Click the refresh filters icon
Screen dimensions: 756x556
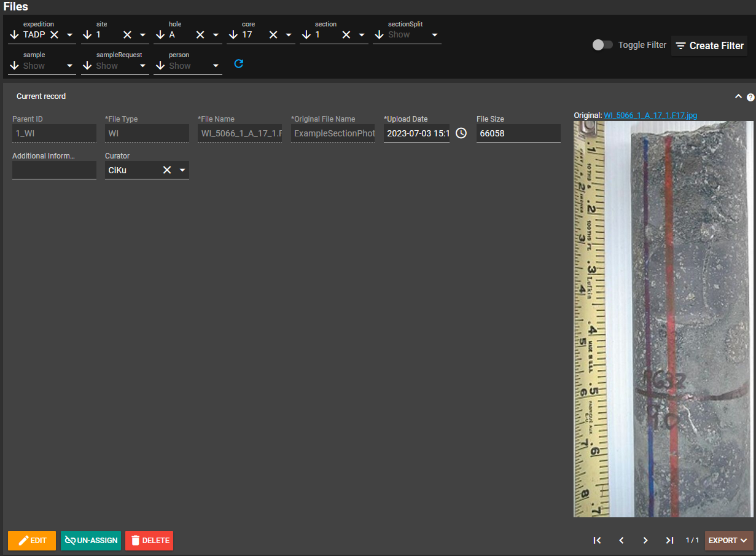click(x=239, y=64)
